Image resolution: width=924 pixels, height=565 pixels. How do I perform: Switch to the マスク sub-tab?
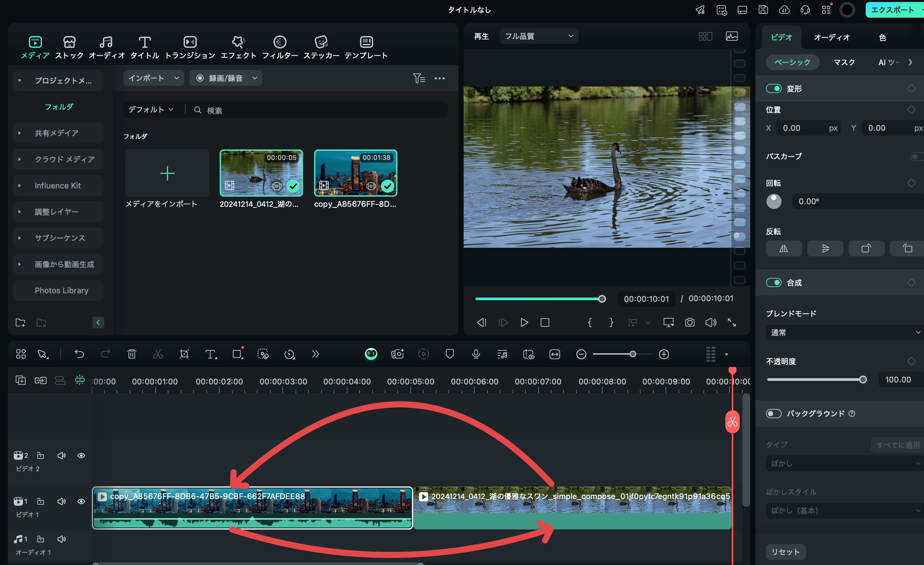(844, 62)
